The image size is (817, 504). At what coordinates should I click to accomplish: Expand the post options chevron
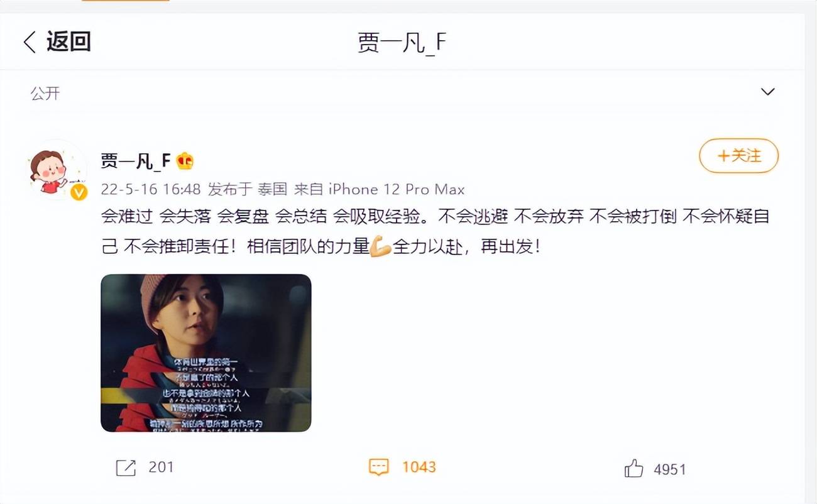767,92
